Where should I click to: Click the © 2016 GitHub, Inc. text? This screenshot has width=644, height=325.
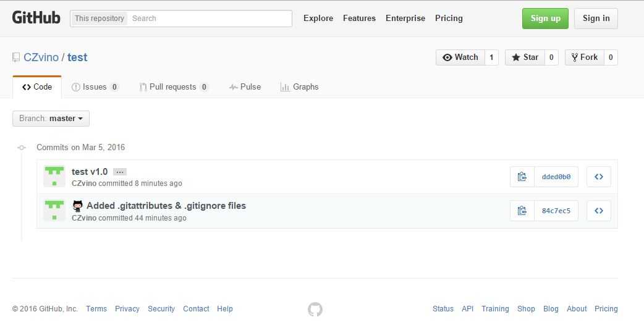(x=44, y=309)
